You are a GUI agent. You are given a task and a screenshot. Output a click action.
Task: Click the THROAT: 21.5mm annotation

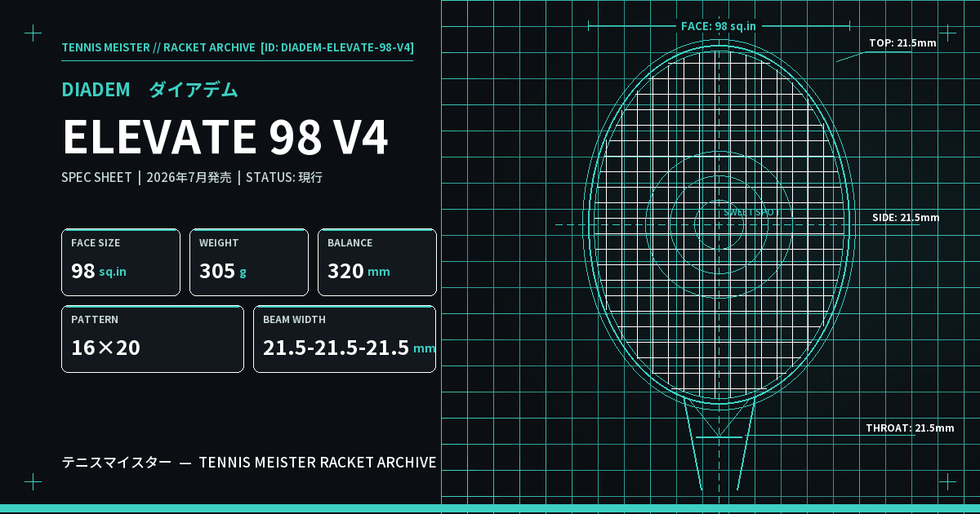click(910, 428)
